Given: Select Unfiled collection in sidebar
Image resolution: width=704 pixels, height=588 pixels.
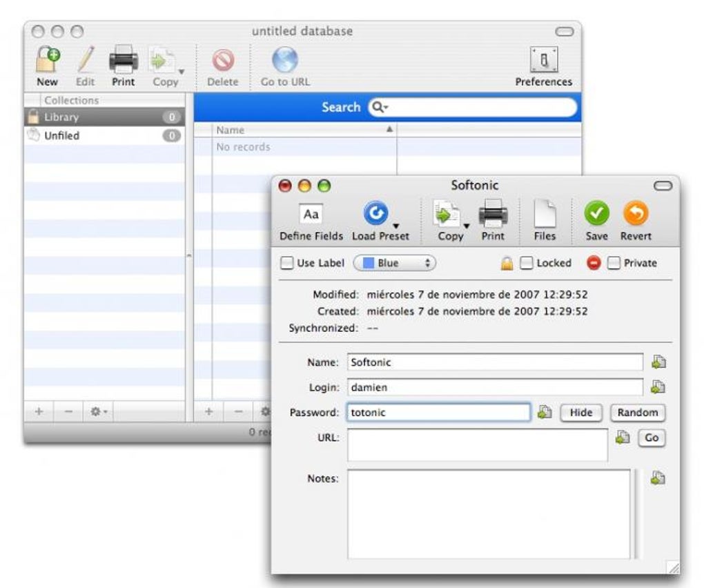Looking at the screenshot, I should [104, 135].
